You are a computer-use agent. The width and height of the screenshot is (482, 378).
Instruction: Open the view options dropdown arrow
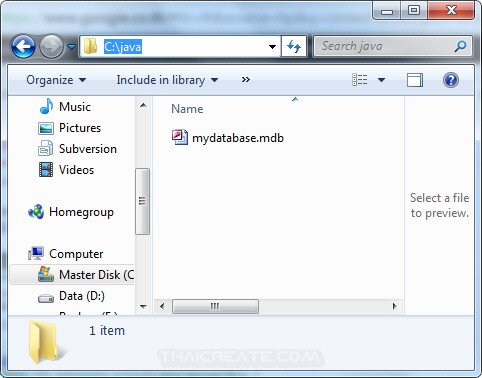(x=381, y=80)
